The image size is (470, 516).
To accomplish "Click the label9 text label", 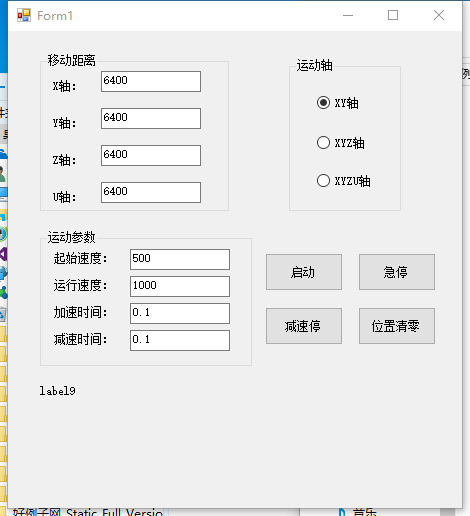I will coord(57,391).
